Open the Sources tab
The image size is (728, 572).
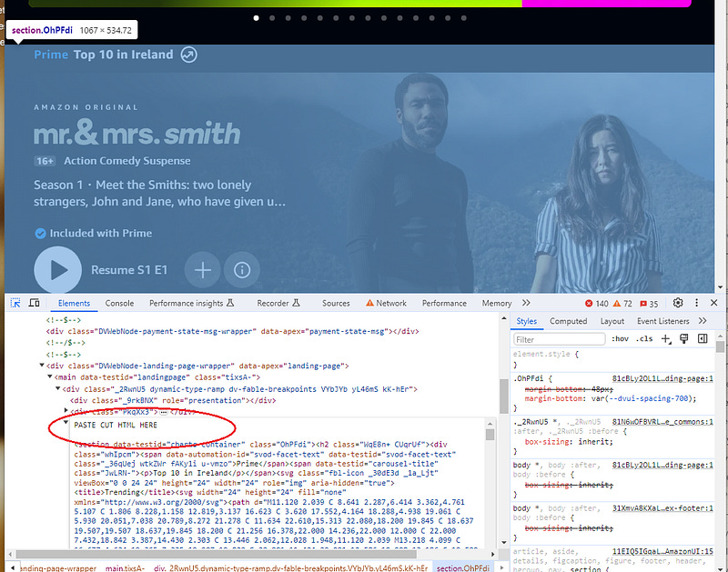(336, 304)
